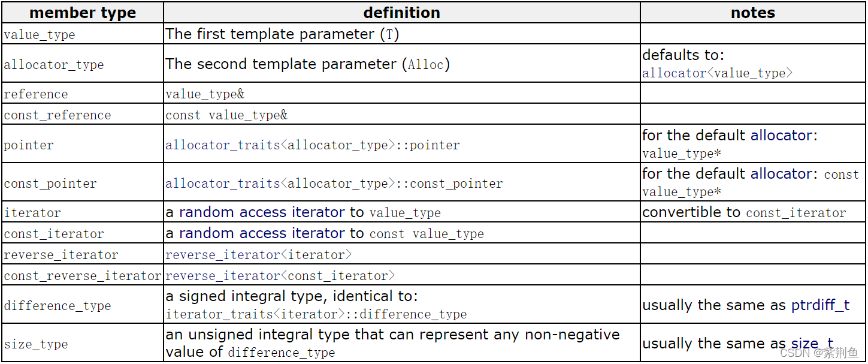Image resolution: width=868 pixels, height=364 pixels.
Task: Open the allocator_traits link in const_pointer row
Action: [x=223, y=183]
